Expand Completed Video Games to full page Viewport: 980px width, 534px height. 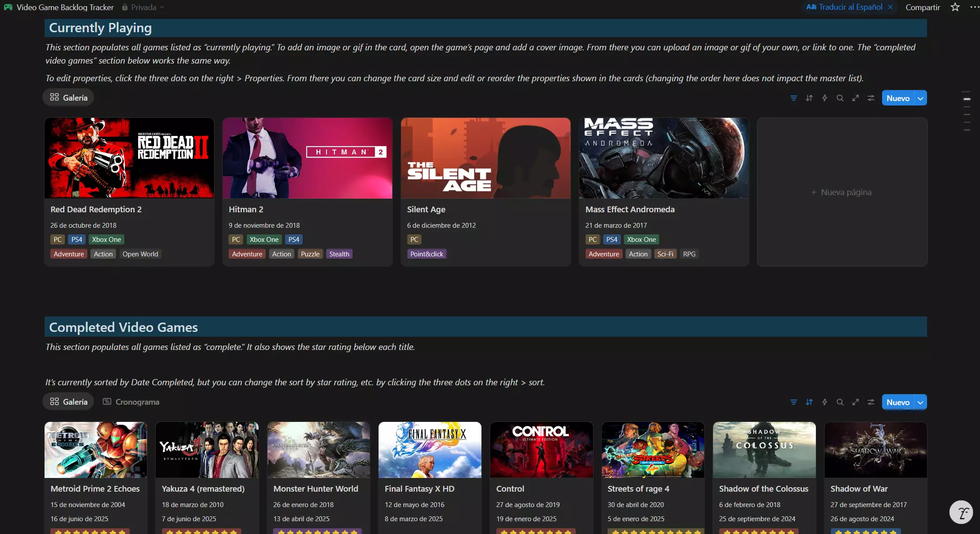856,402
